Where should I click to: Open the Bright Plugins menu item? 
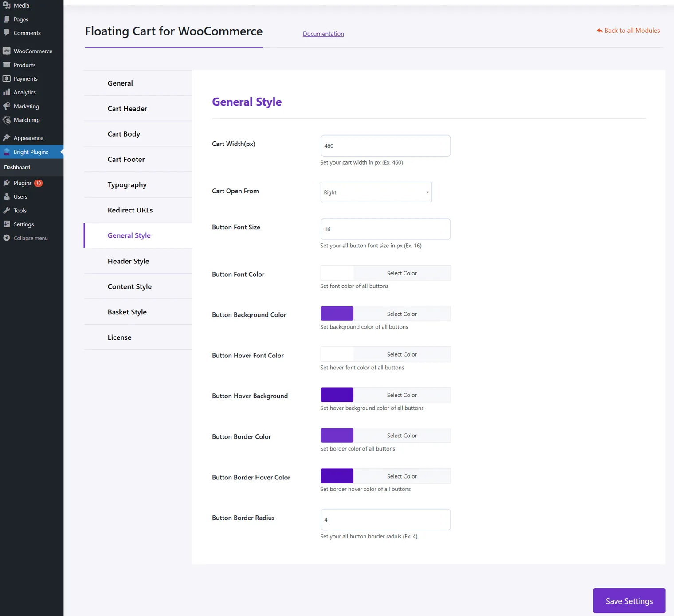31,152
